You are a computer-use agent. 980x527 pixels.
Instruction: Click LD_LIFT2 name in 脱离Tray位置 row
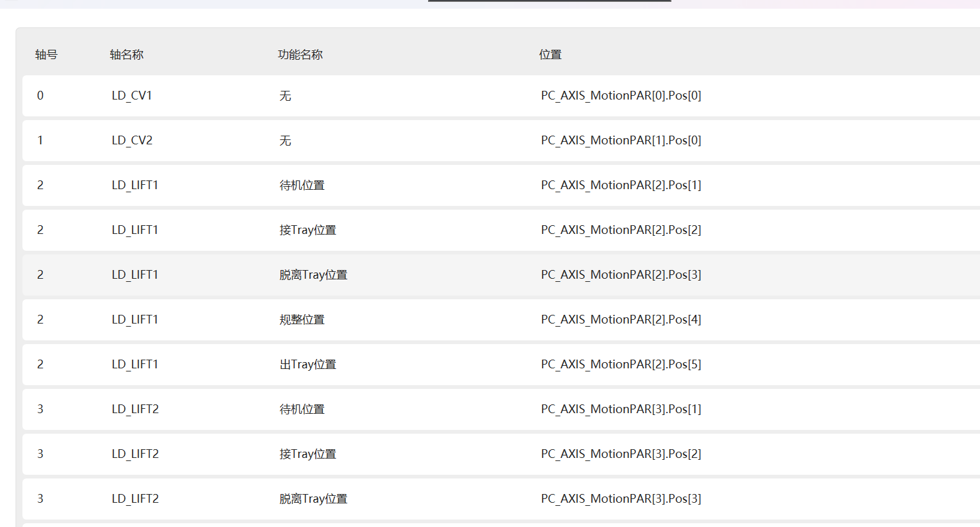pos(135,499)
